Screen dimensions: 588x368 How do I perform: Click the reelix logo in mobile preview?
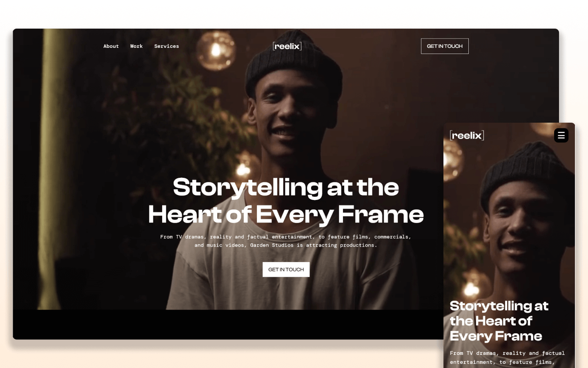point(467,135)
